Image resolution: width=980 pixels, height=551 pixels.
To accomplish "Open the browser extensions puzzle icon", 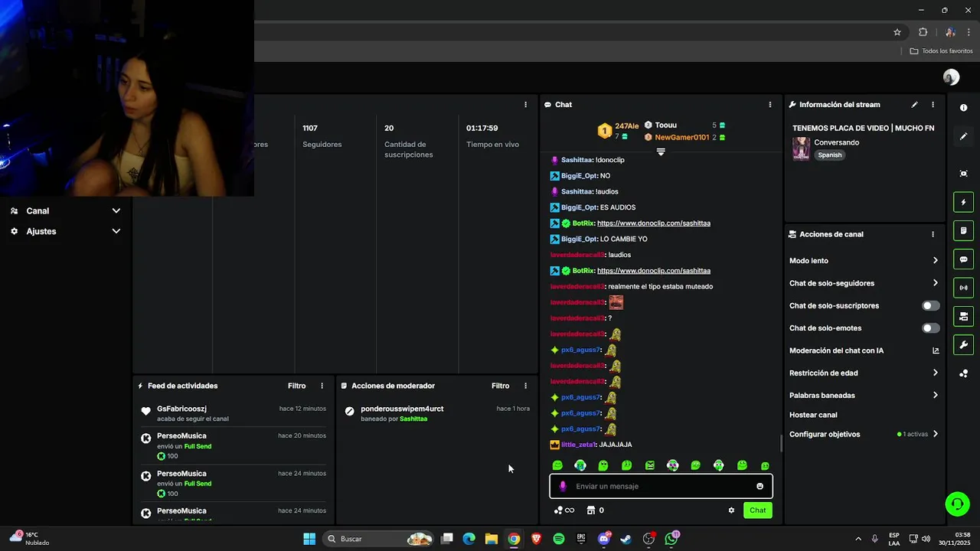I will tap(923, 32).
